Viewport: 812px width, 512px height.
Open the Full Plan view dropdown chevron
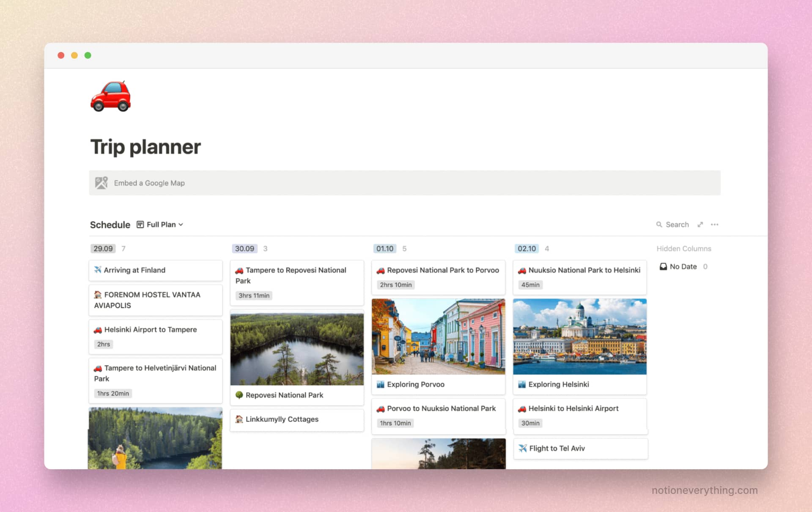(x=181, y=225)
